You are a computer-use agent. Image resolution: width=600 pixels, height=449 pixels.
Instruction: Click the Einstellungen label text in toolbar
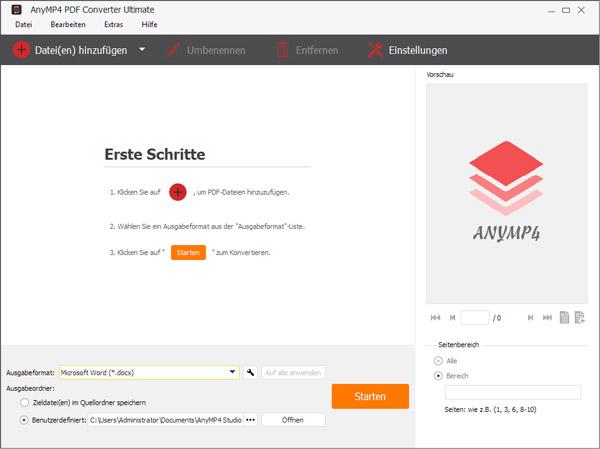pos(418,50)
